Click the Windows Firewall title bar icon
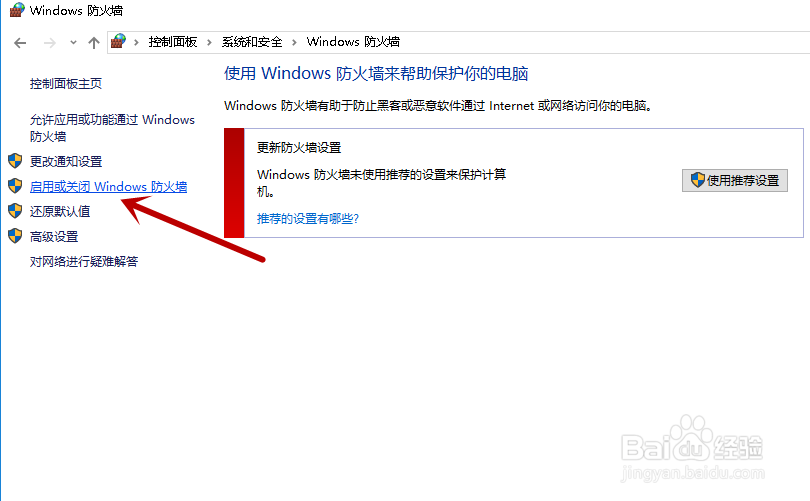This screenshot has height=501, width=810. 17,10
